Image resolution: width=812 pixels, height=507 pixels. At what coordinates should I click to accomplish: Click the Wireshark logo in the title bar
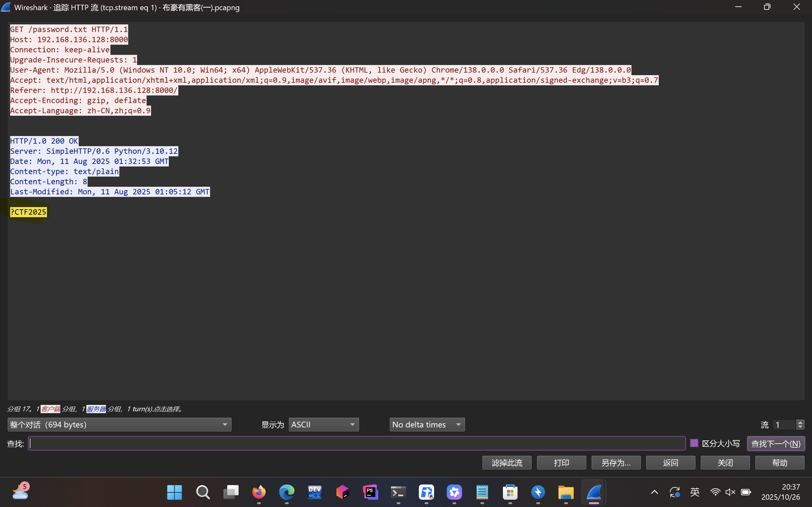[6, 7]
